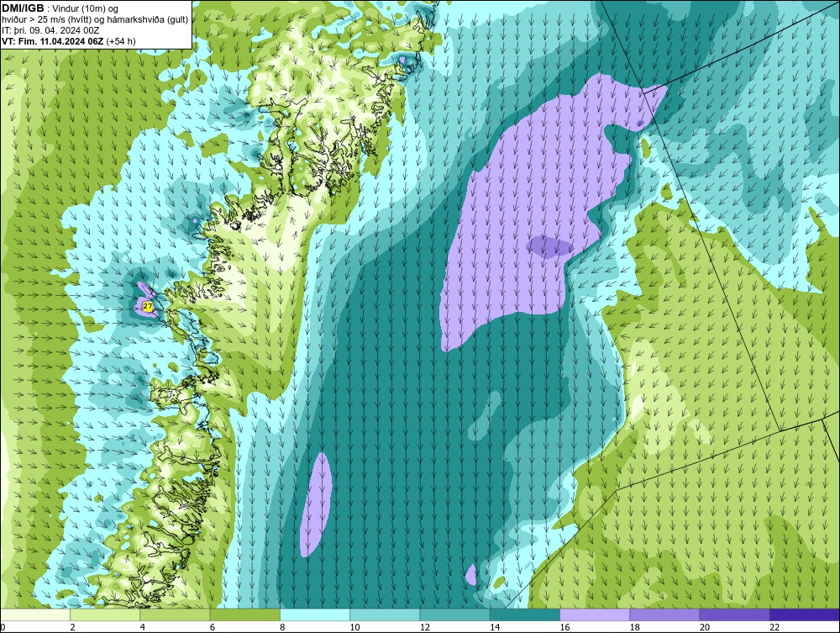The width and height of the screenshot is (840, 633).
Task: Click the legend scale label 18
Action: click(x=635, y=628)
